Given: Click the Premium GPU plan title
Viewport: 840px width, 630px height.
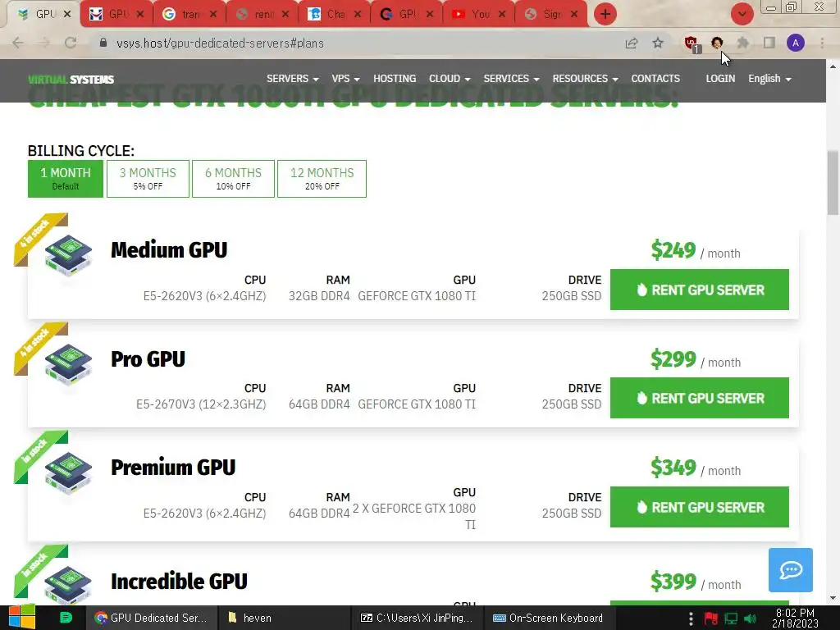Looking at the screenshot, I should coord(173,467).
